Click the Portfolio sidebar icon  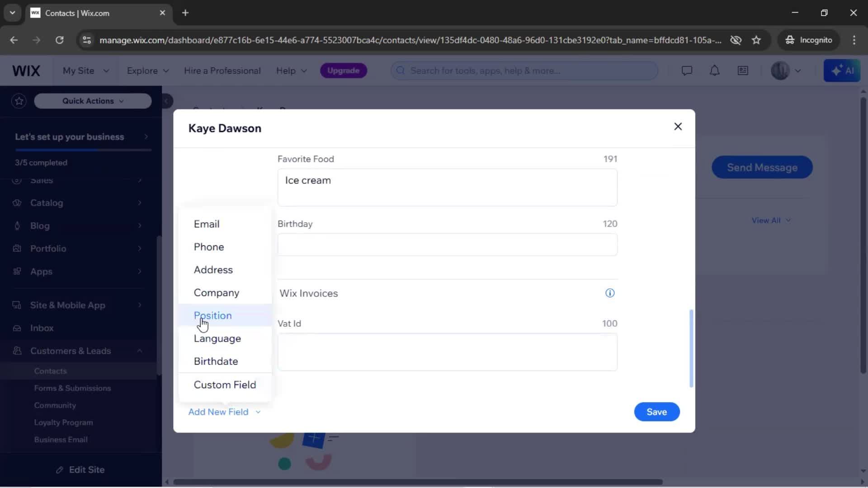(17, 249)
